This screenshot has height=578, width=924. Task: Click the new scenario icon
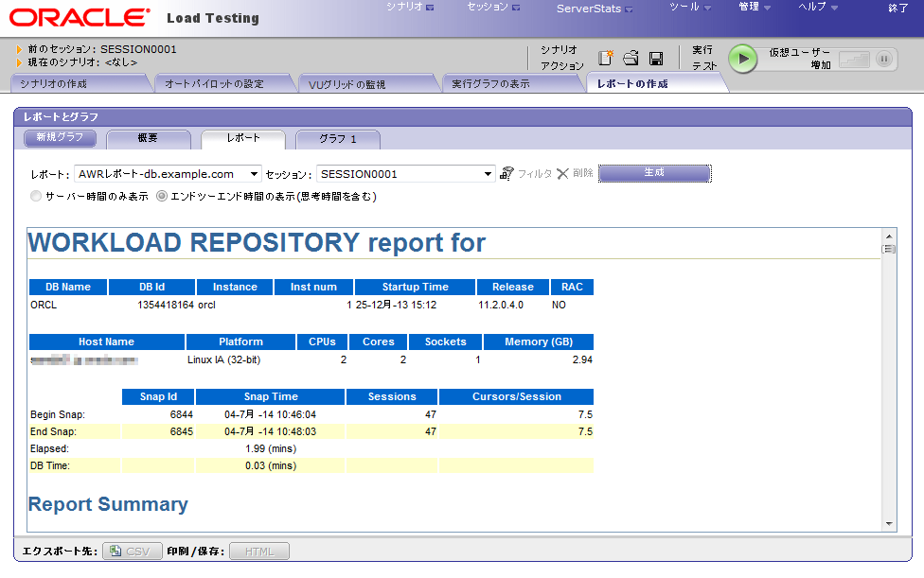click(x=606, y=59)
